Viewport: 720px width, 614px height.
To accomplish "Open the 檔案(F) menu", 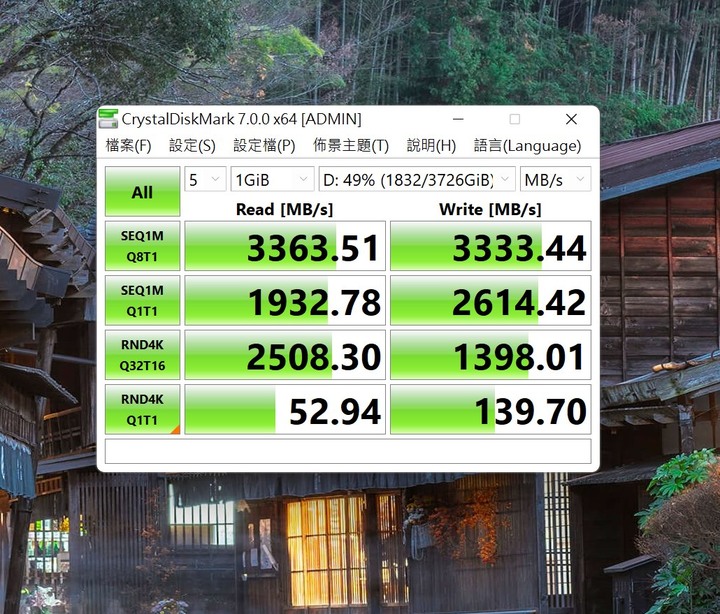I will tap(128, 146).
